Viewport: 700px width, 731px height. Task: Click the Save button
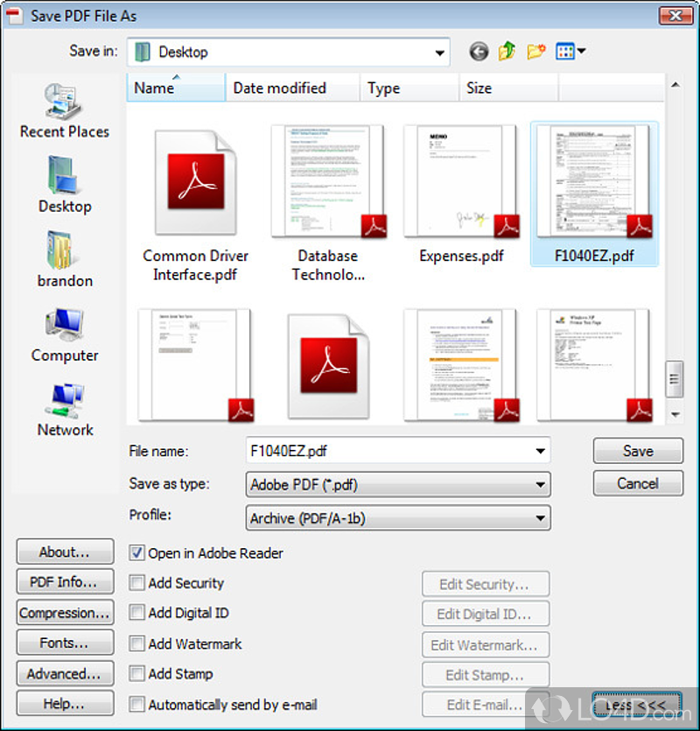pyautogui.click(x=638, y=450)
